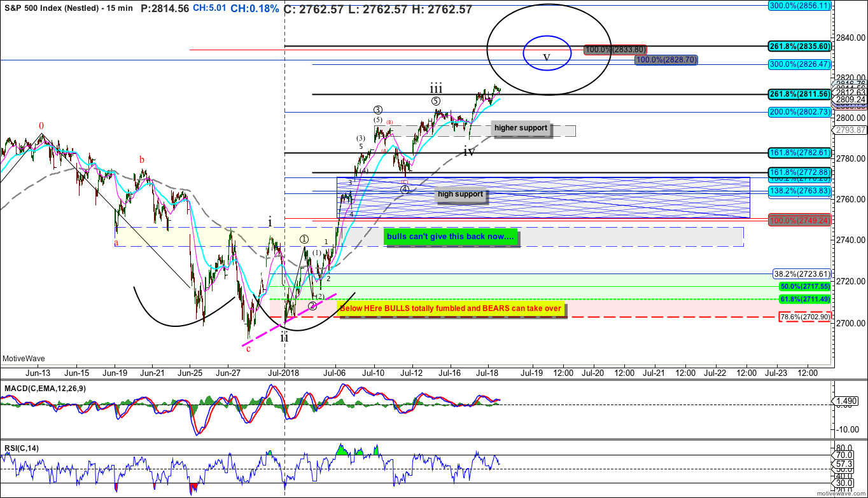Select the 'bulls can't give this back now' note
This screenshot has width=868, height=498.
451,237
